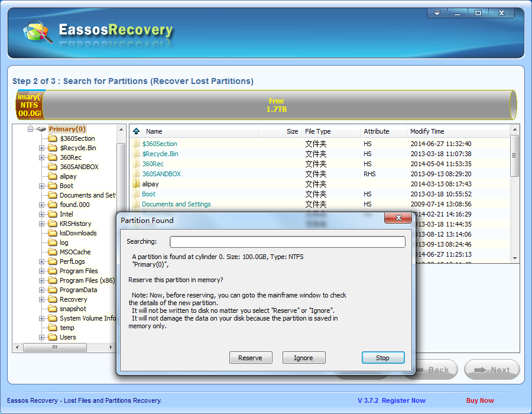Select ProgramData in folder tree

point(79,290)
